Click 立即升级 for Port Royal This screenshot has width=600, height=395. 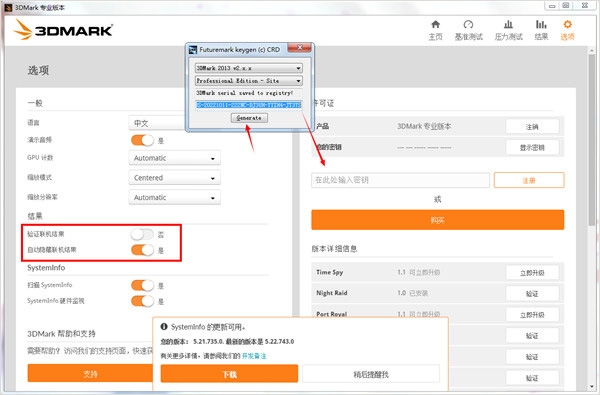532,315
